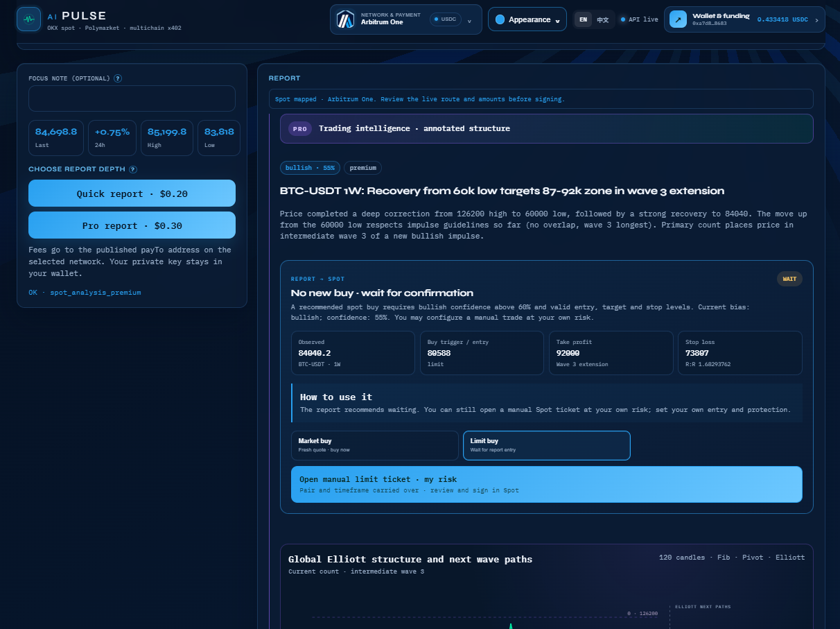The width and height of the screenshot is (840, 629).
Task: Click the Arbitrum One network logo icon
Action: click(345, 19)
